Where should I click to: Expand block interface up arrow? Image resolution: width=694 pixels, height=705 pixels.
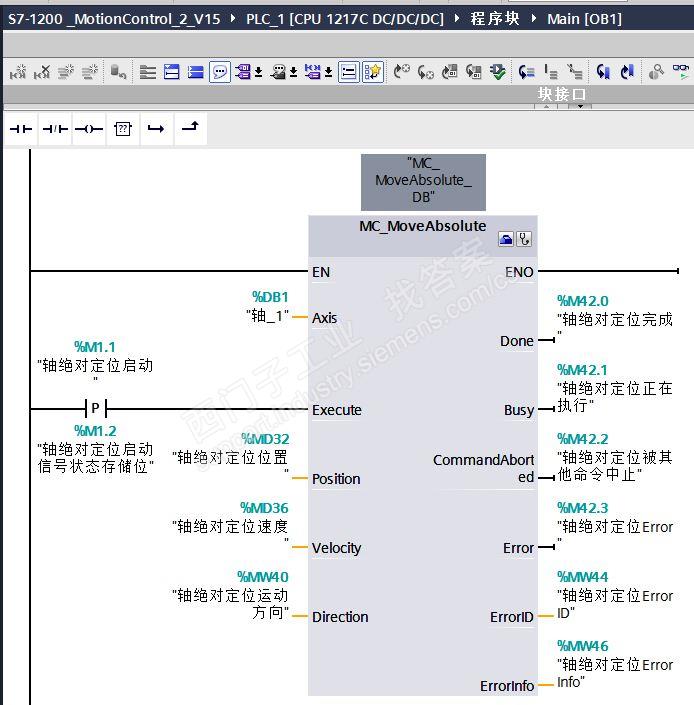tap(546, 107)
